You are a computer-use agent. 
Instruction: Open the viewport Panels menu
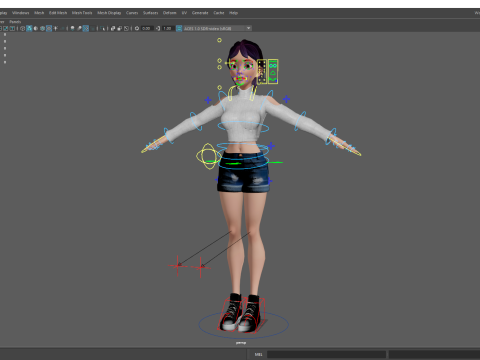click(x=15, y=22)
